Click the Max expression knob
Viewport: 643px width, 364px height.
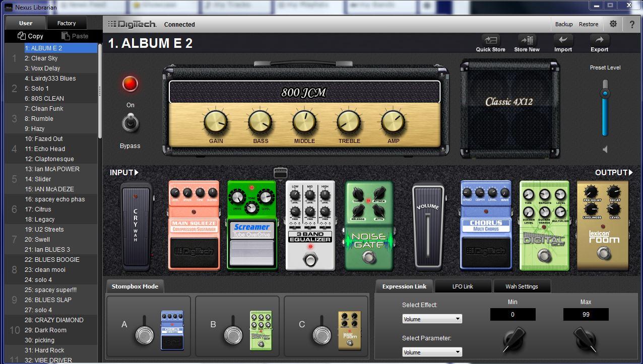[586, 339]
